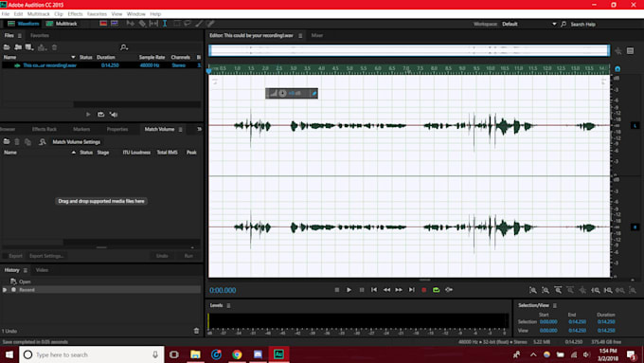
Task: Select the Spot Healing Brush tool
Action: (x=210, y=24)
